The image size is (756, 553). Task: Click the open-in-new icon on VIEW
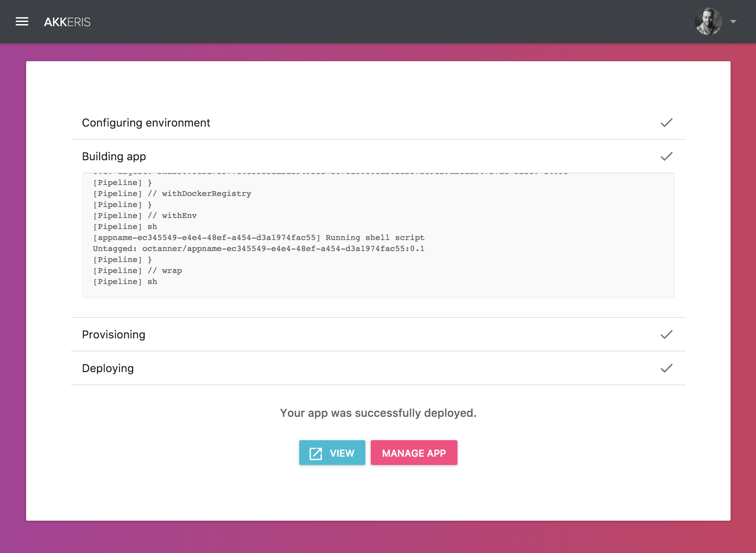[315, 453]
